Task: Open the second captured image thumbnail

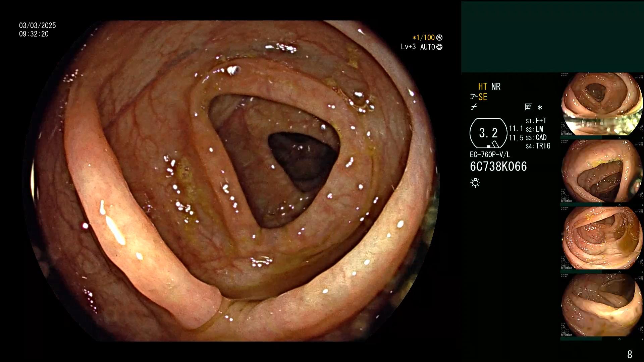Action: click(x=602, y=171)
